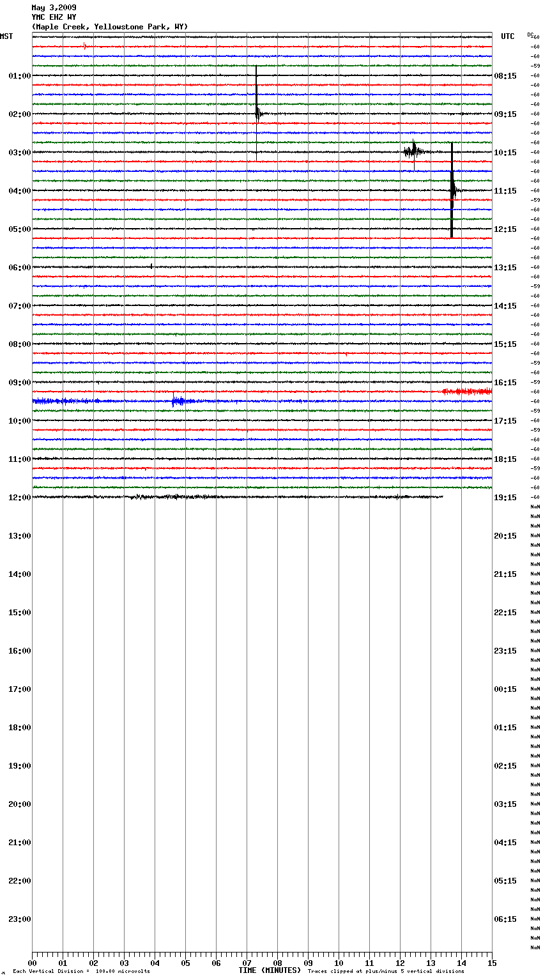The height and width of the screenshot is (980, 543).
Task: Click the 11:15 UTC time label
Action: point(505,191)
